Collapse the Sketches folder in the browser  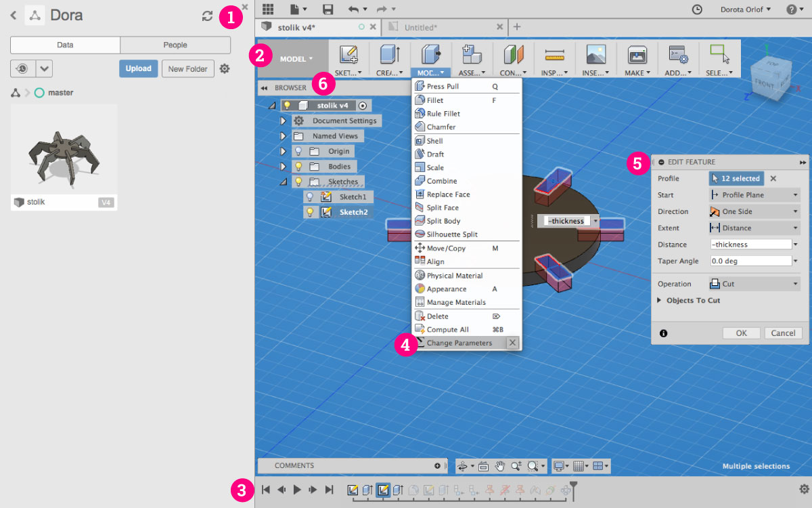point(284,181)
